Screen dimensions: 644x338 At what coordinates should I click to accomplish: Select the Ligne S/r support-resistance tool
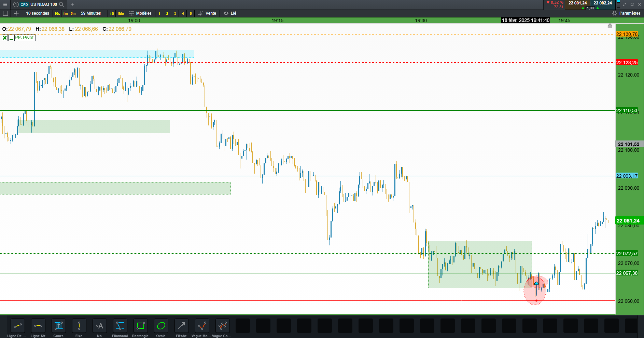(38, 326)
